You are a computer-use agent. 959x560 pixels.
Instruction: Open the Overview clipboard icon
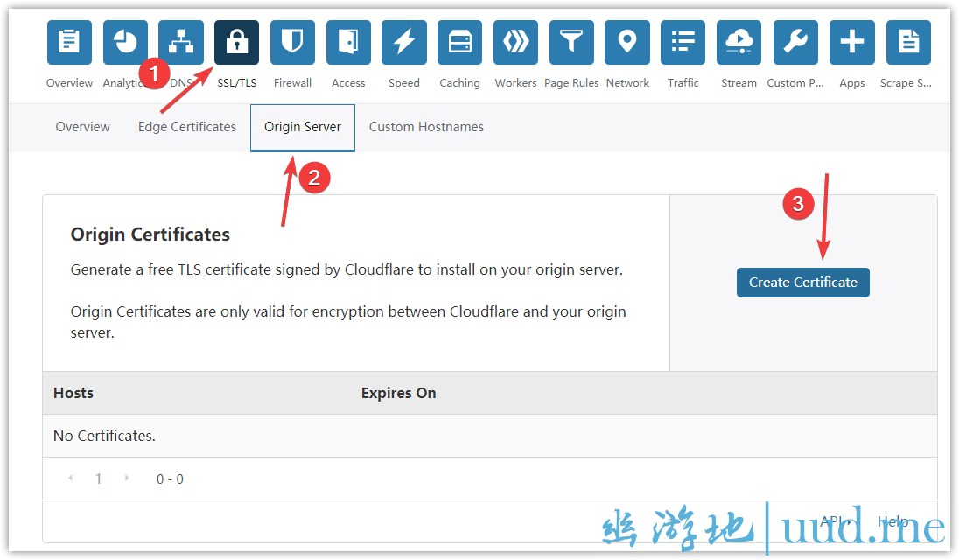tap(69, 43)
